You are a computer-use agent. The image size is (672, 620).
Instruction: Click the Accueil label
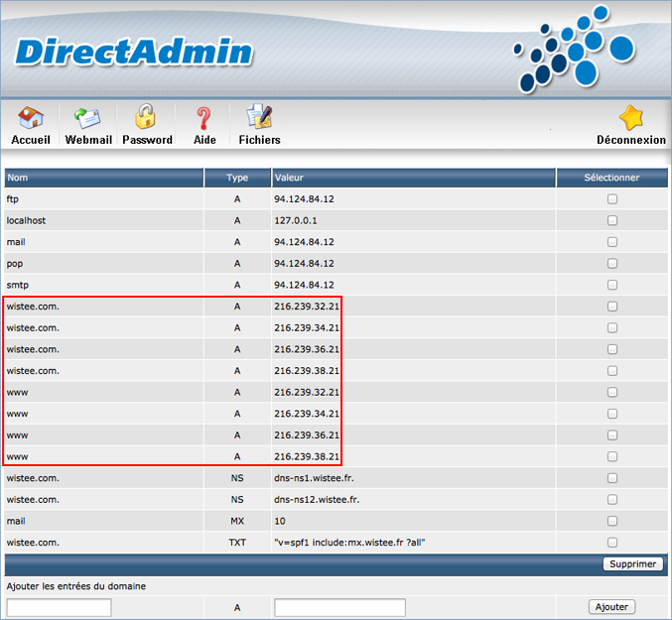tap(31, 140)
